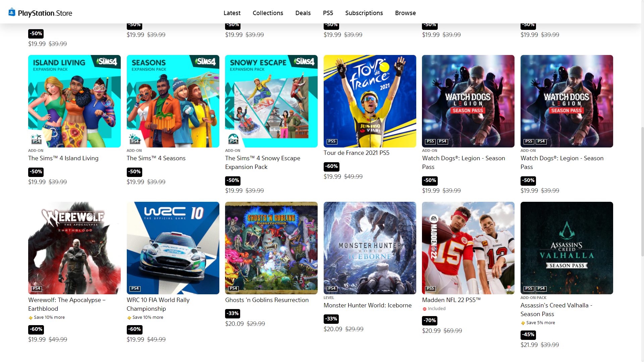
Task: Click PS Plus icon under Valhalla Season Pass
Action: coord(523,323)
